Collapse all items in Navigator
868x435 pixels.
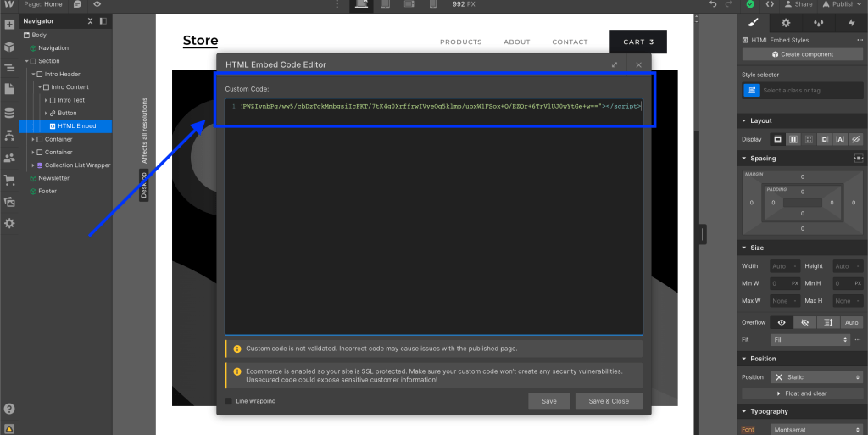coord(90,21)
